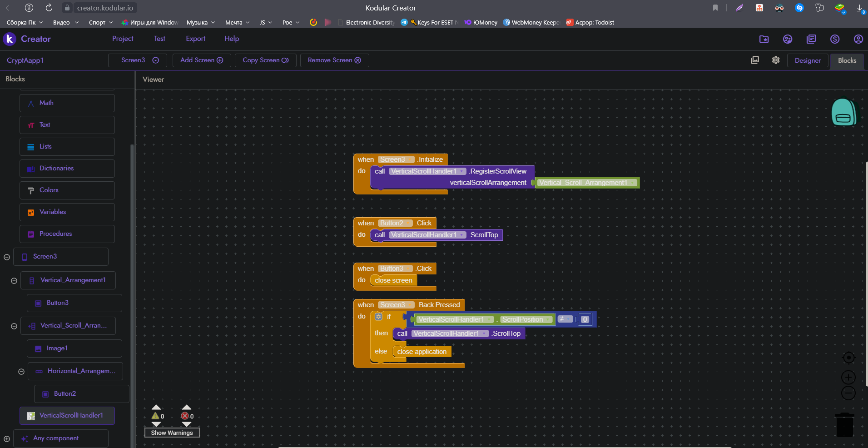The image size is (868, 448).
Task: Center the workspace with the crosshair icon
Action: click(848, 358)
